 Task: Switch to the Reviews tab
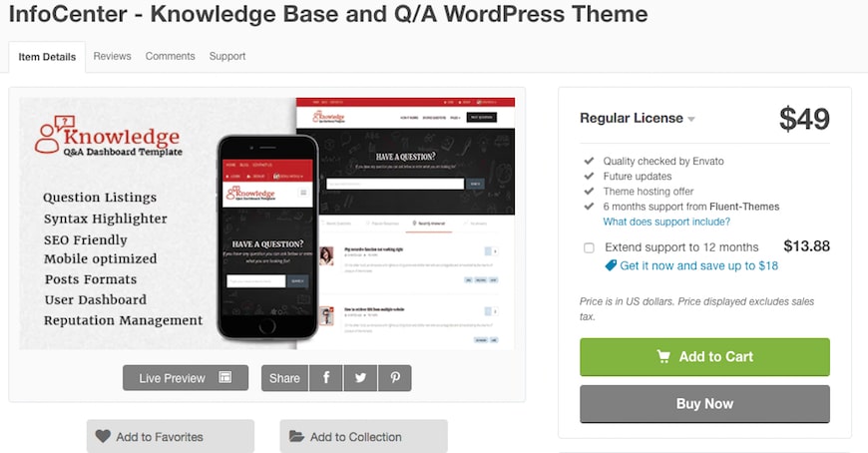112,56
